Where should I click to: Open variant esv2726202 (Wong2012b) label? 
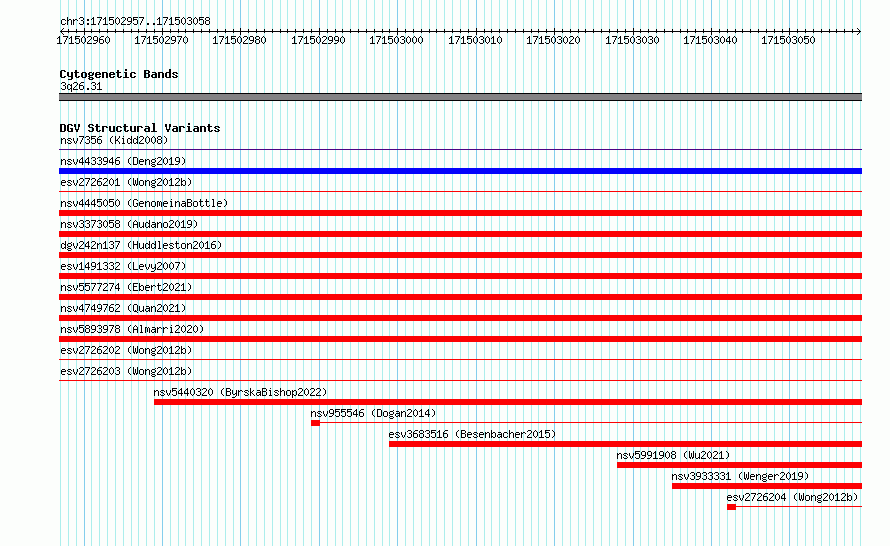pos(126,350)
